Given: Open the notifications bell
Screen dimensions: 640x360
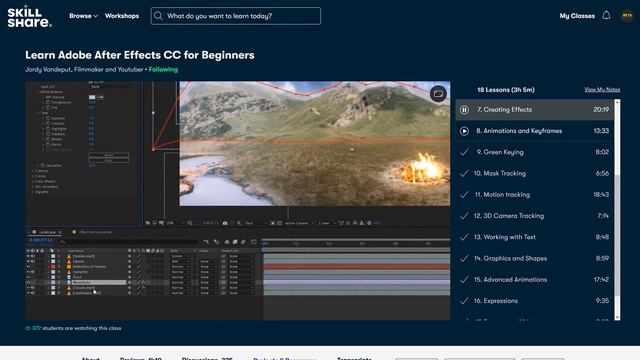Looking at the screenshot, I should click(x=606, y=16).
